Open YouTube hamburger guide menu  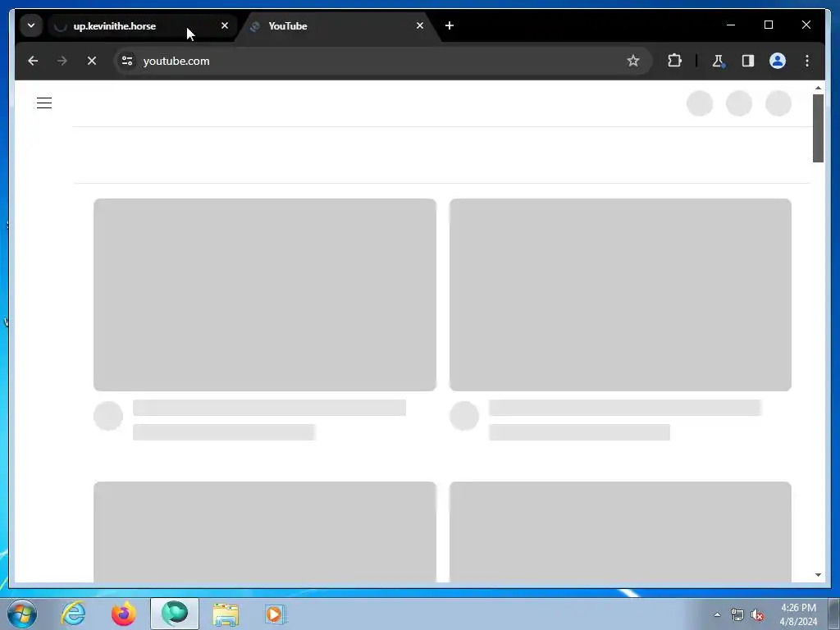click(x=44, y=103)
